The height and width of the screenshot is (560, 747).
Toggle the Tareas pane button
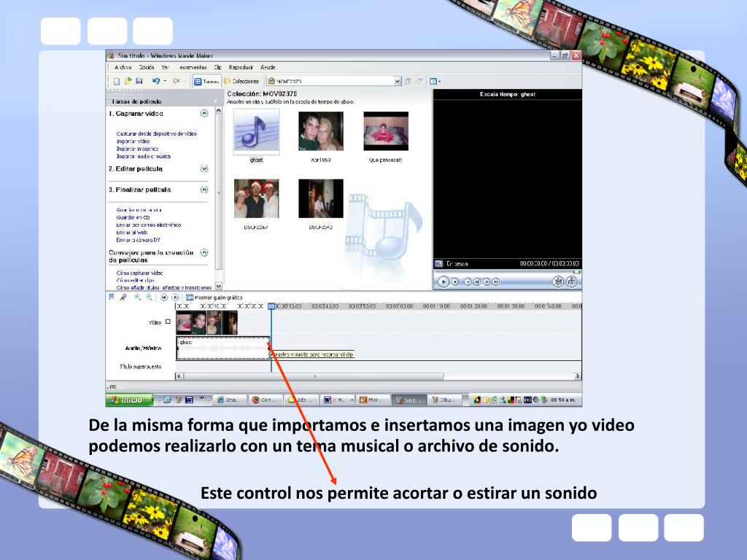click(x=206, y=82)
